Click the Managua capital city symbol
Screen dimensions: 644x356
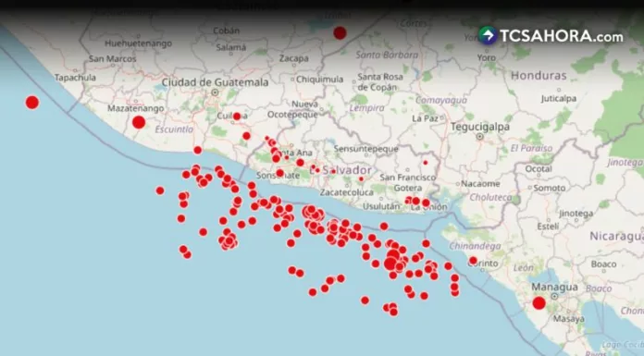(x=554, y=296)
